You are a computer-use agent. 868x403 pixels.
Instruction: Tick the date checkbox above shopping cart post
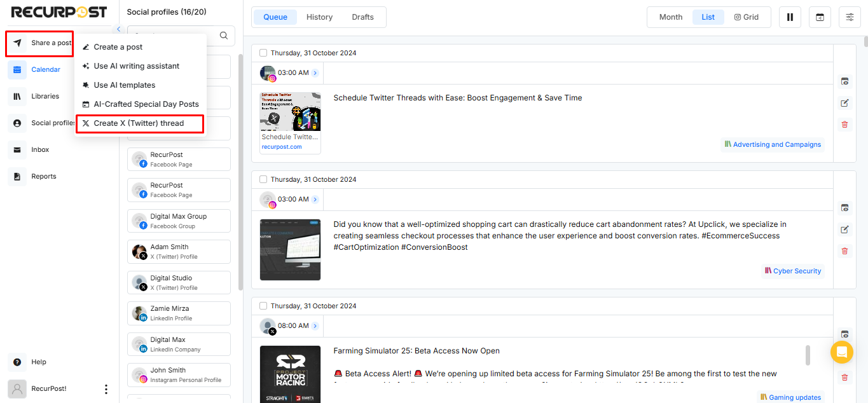click(263, 179)
